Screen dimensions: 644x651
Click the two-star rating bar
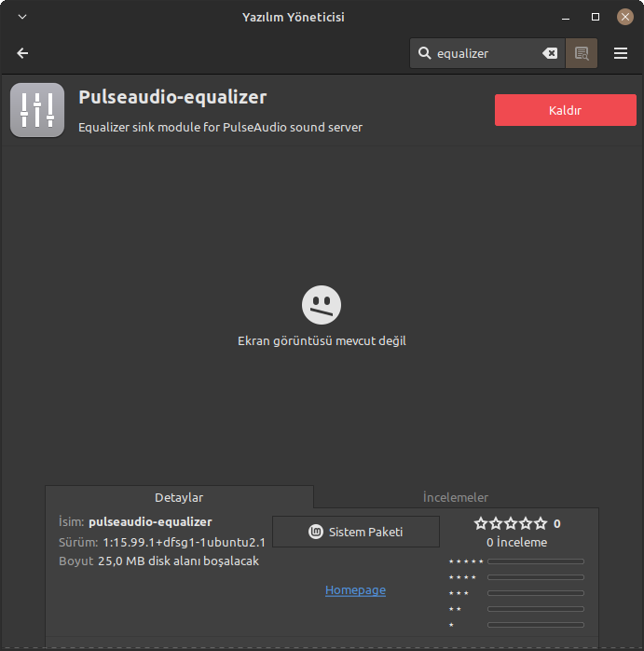536,609
